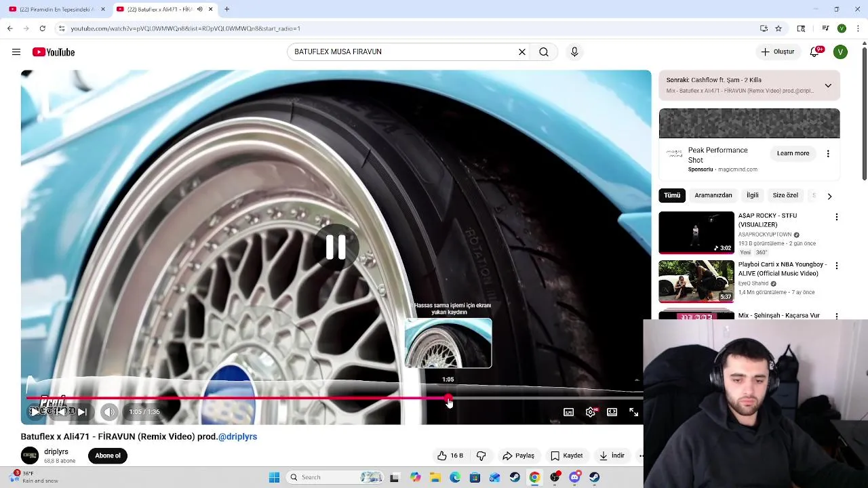Click the Oluştur create button
This screenshot has height=488, width=868.
[x=778, y=52]
